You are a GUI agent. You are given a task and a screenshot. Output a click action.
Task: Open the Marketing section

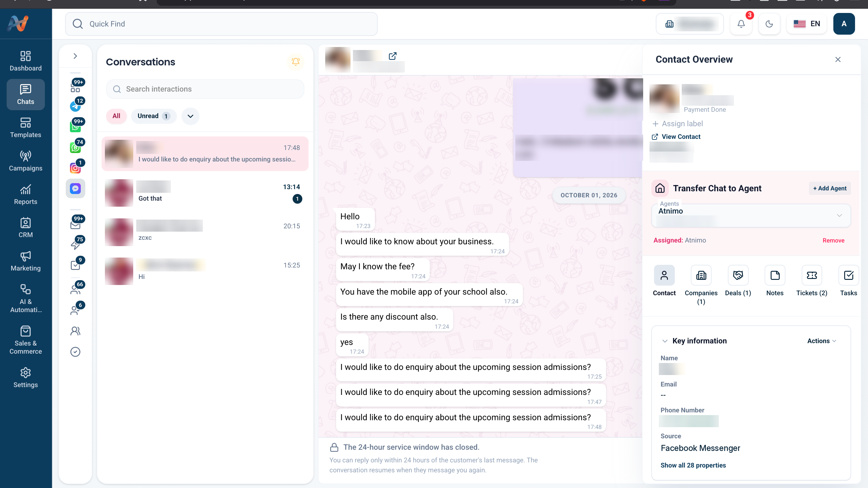26,261
